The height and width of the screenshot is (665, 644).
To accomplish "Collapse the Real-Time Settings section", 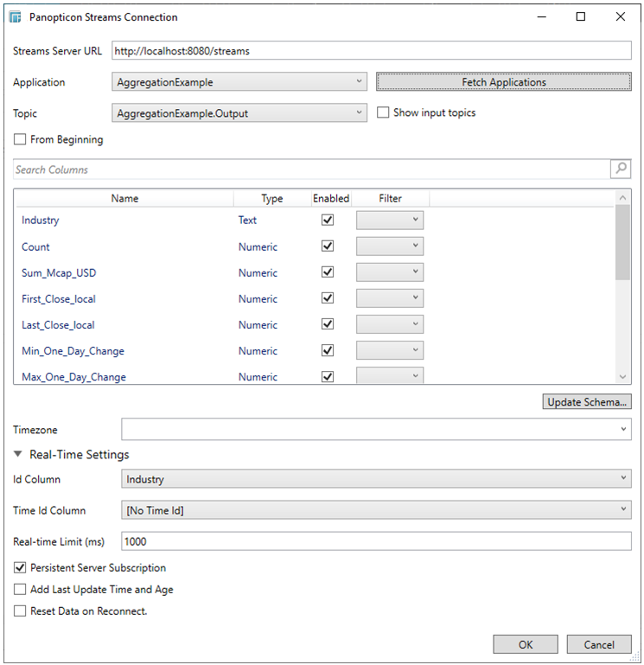I will click(x=18, y=455).
